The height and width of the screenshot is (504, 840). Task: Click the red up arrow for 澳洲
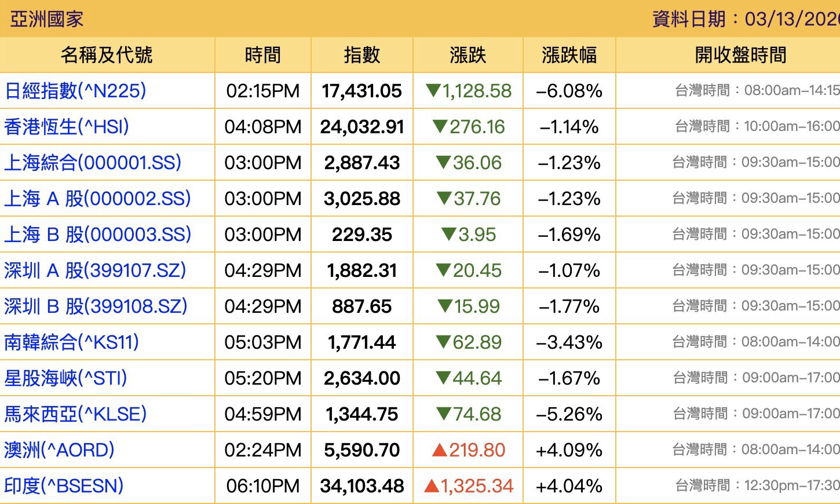pos(440,450)
